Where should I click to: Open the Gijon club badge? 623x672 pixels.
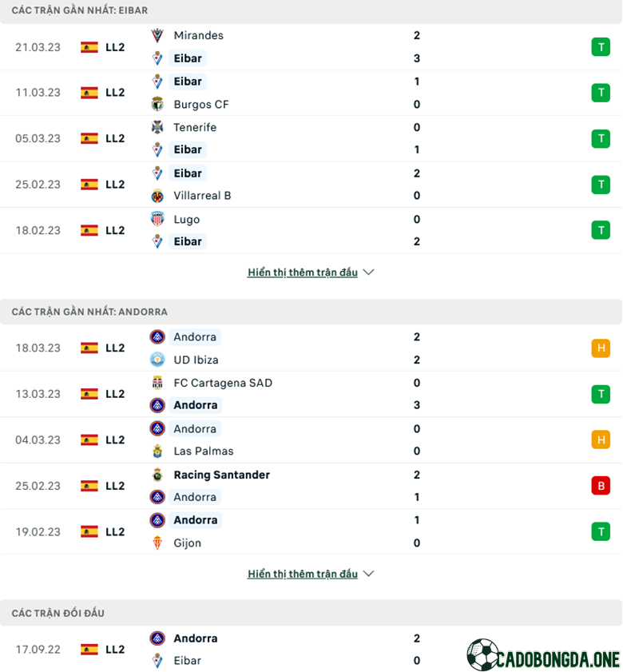coord(157,543)
